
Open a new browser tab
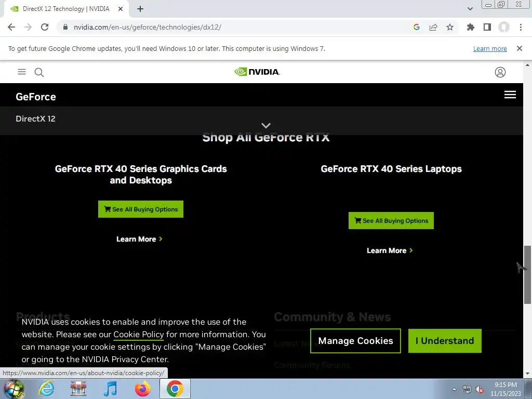click(x=140, y=9)
